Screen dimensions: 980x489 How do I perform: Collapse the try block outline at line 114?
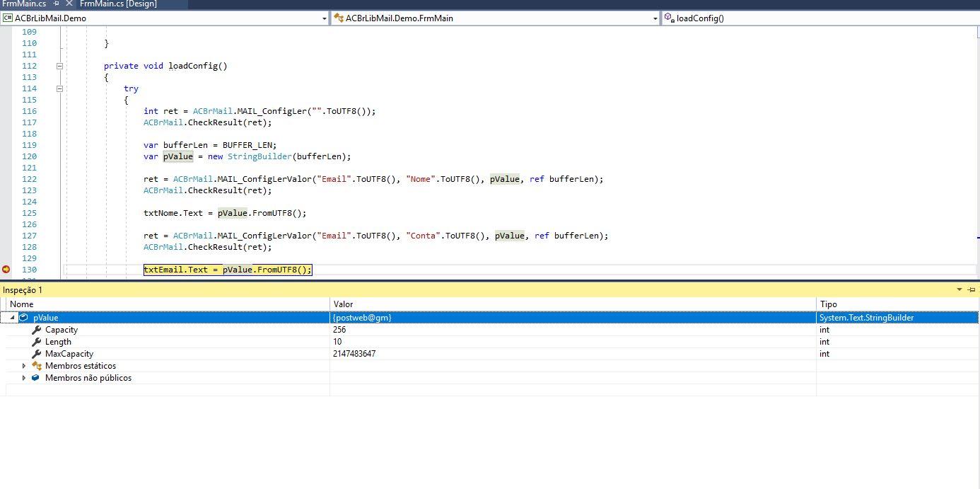tap(59, 88)
